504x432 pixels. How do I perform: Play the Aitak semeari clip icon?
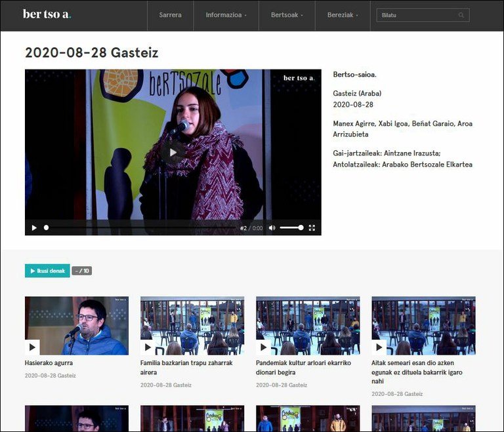click(379, 347)
